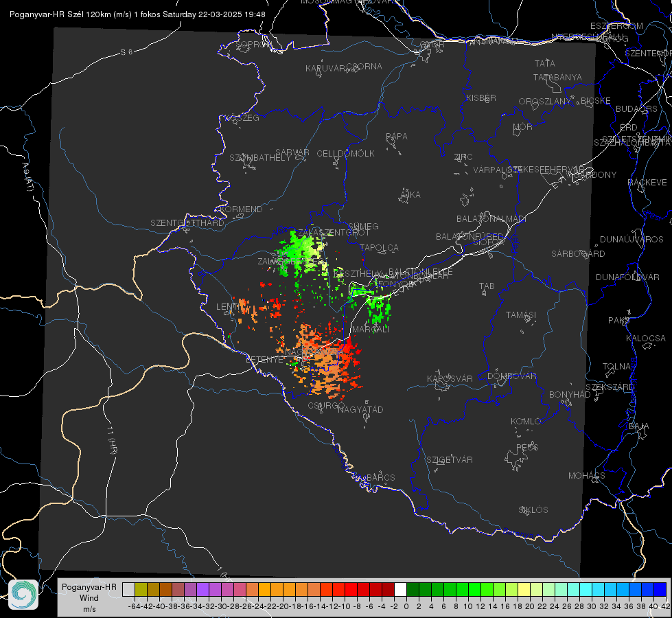The height and width of the screenshot is (618, 672).
Task: Click the ÉRD city label
Action: (629, 127)
